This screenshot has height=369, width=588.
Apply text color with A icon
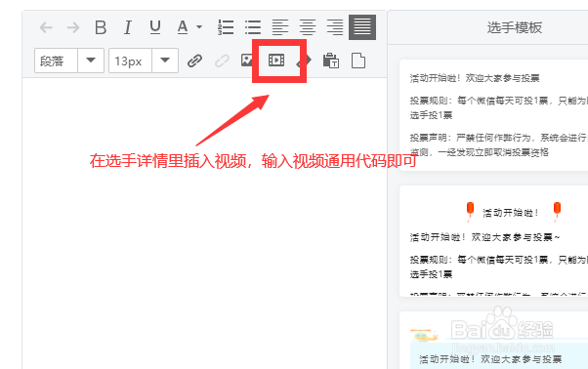click(183, 27)
